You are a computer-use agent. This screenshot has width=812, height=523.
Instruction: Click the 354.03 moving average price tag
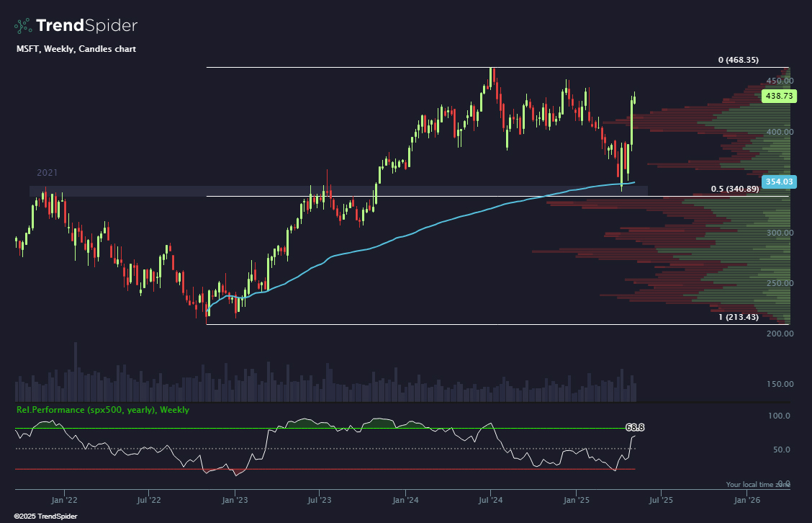pyautogui.click(x=779, y=182)
